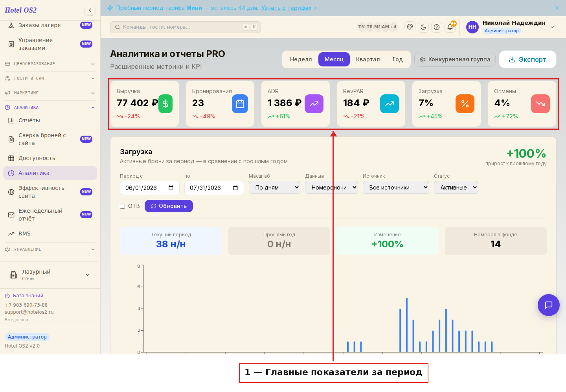Open the help question mark icon
Screen dimensions: 566x392
(437, 27)
